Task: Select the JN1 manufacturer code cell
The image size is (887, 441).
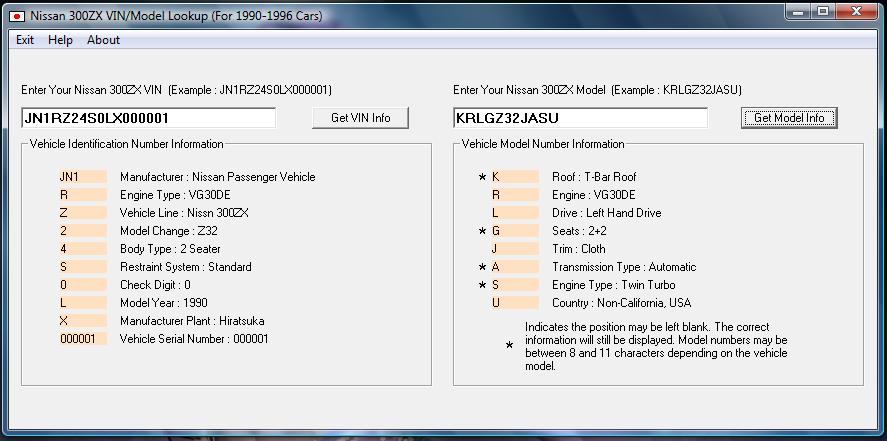Action: (x=83, y=177)
